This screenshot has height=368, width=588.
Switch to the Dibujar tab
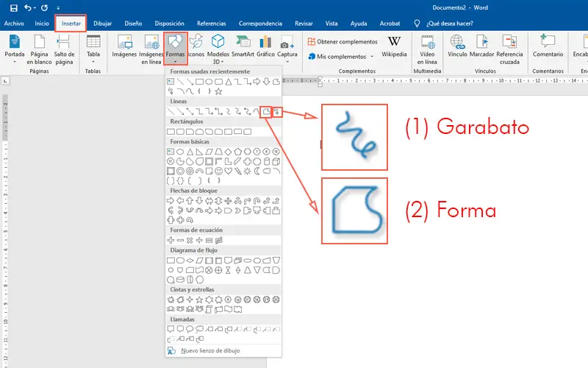tap(102, 24)
